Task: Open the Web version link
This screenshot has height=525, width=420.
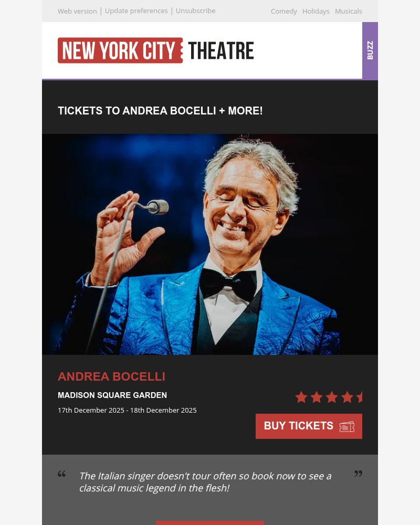Action: click(x=77, y=11)
